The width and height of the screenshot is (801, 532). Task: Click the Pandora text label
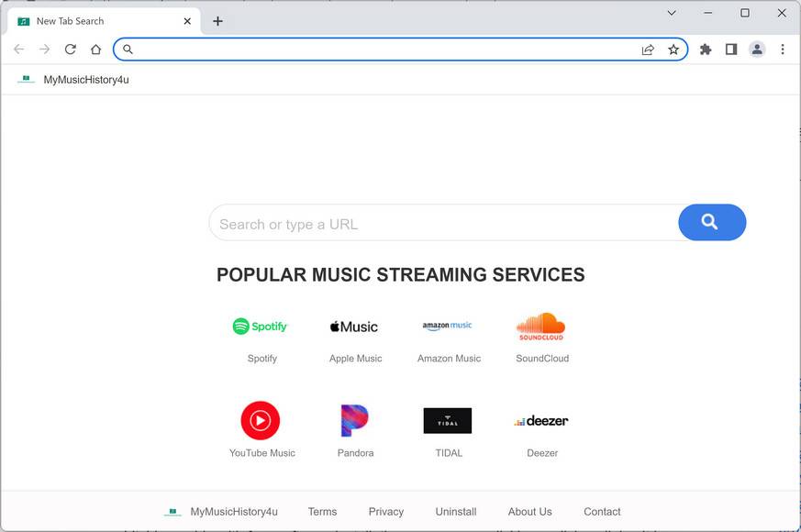[356, 453]
